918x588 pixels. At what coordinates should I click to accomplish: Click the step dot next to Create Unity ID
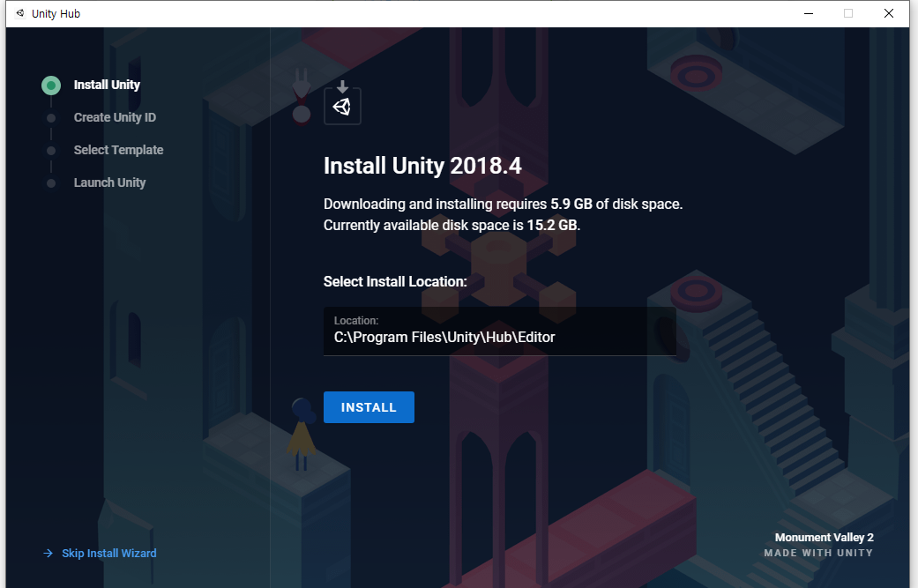click(x=51, y=118)
